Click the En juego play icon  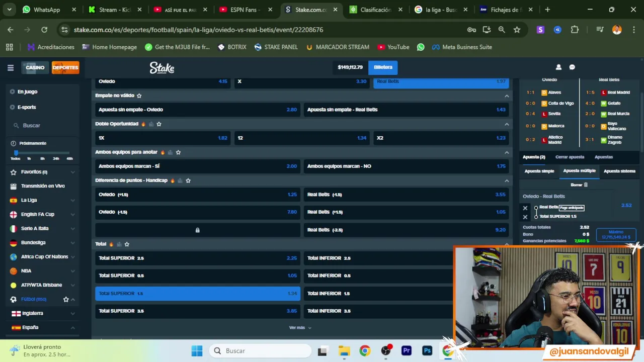click(x=13, y=92)
